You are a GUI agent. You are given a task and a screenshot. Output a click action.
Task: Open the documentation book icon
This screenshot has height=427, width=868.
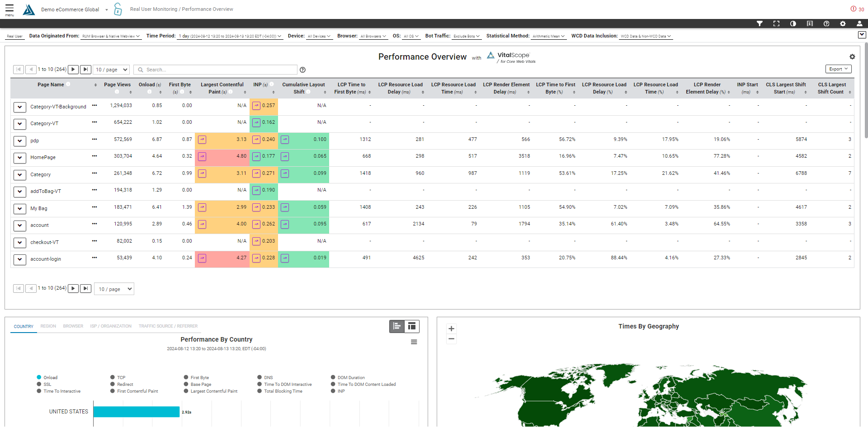pyautogui.click(x=810, y=23)
